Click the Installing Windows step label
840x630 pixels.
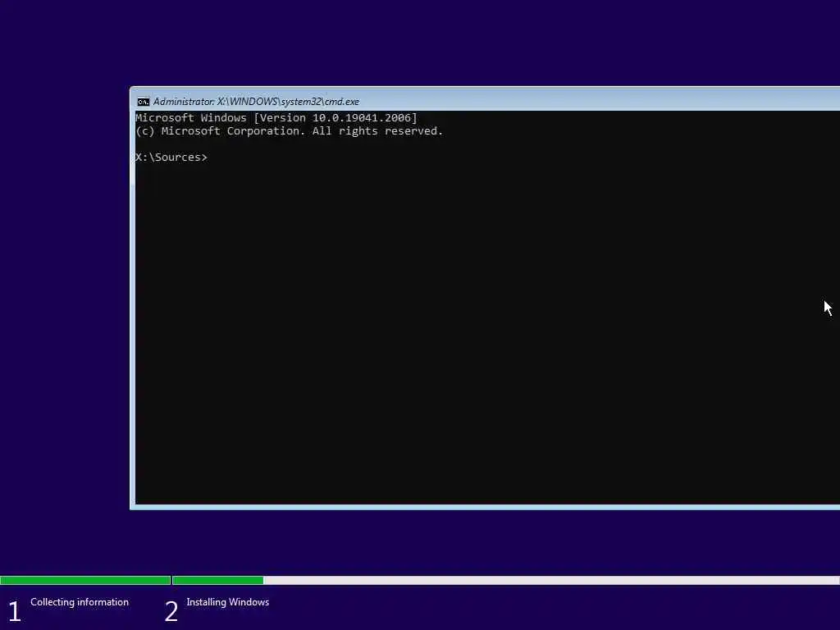coord(228,602)
